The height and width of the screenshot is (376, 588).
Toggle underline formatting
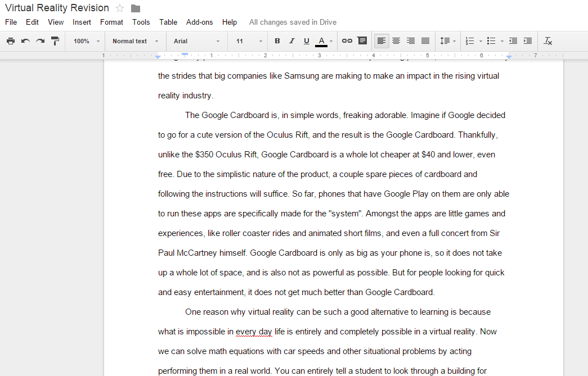tap(306, 41)
